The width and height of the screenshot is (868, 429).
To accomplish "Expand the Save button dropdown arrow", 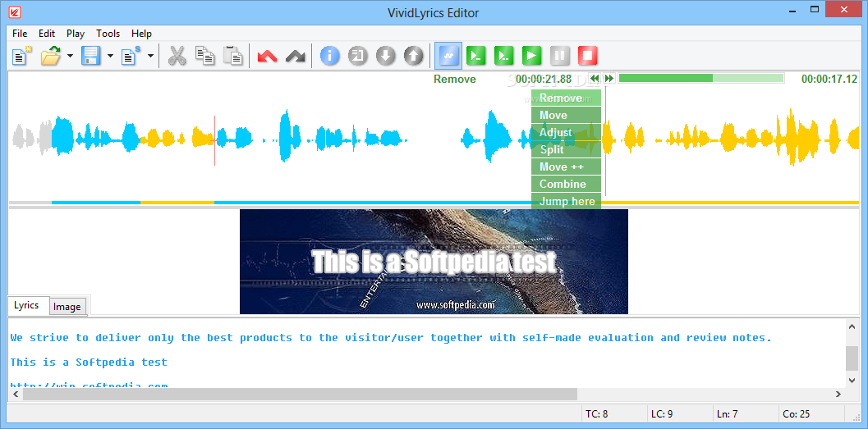I will [110, 56].
